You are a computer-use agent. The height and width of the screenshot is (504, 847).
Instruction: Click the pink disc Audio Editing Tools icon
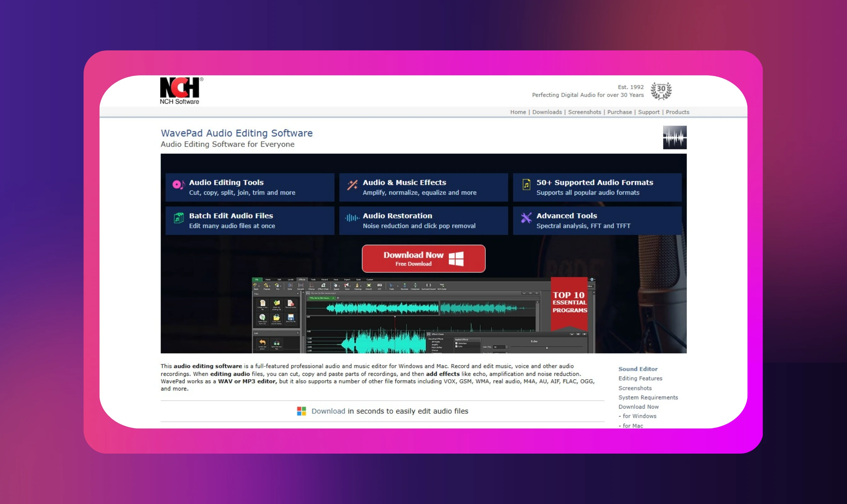tap(178, 184)
